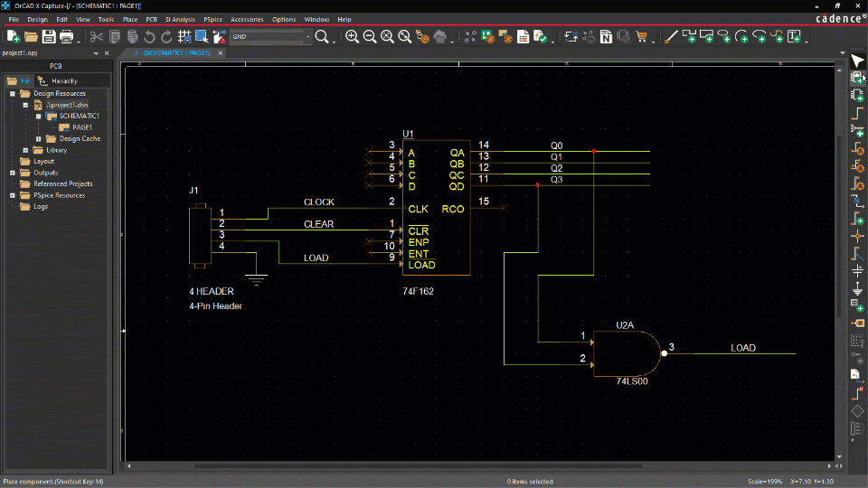Switch to the Hierarchy view tab
The height and width of the screenshot is (488, 868).
(x=60, y=80)
